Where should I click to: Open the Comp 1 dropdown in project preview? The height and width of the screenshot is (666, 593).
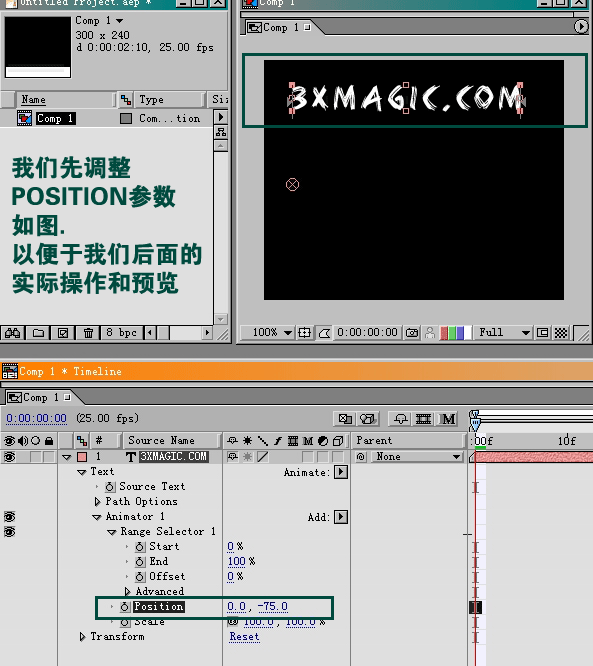(119, 20)
